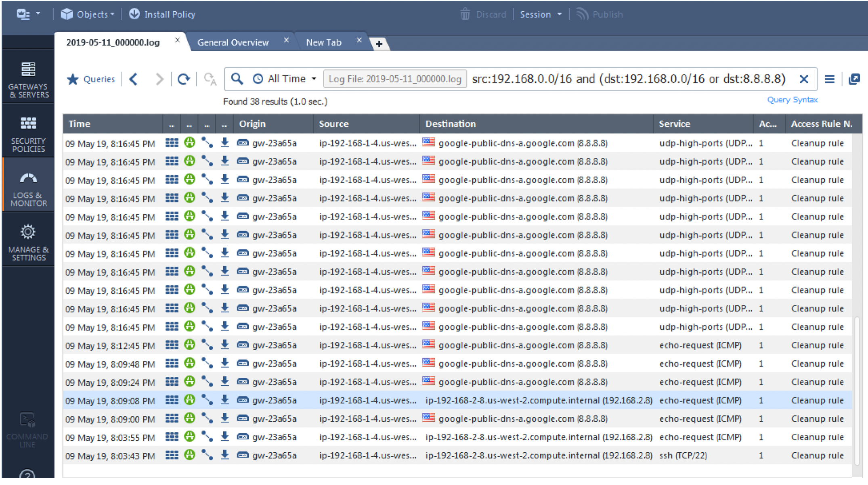Screen dimensions: 868x485
Task: Clear the search query text
Action: 803,79
